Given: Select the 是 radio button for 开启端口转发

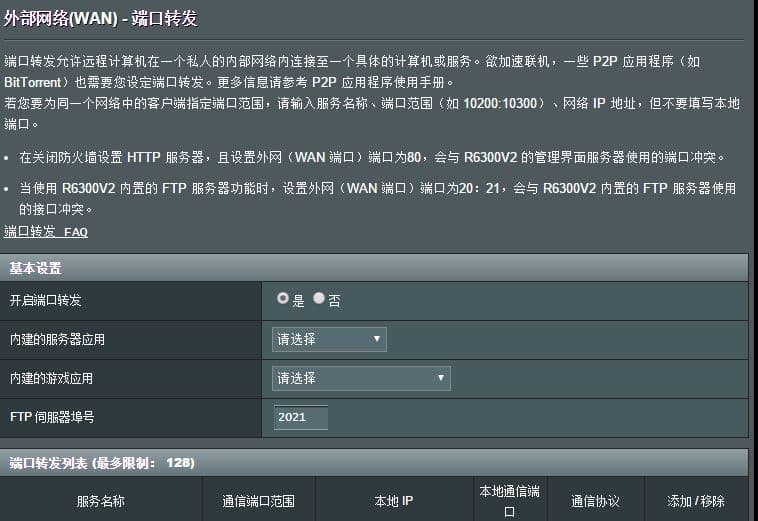Looking at the screenshot, I should [284, 299].
